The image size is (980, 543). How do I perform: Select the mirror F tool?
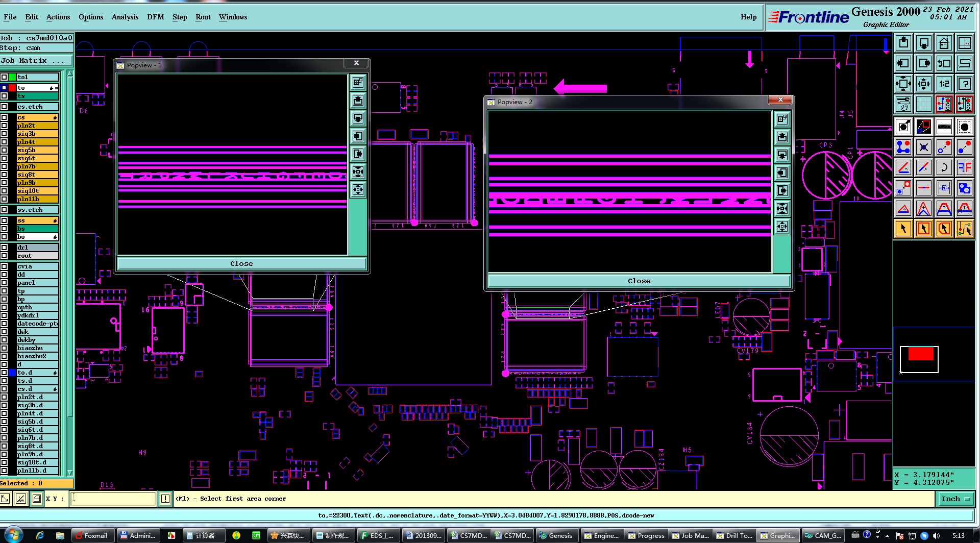click(965, 167)
